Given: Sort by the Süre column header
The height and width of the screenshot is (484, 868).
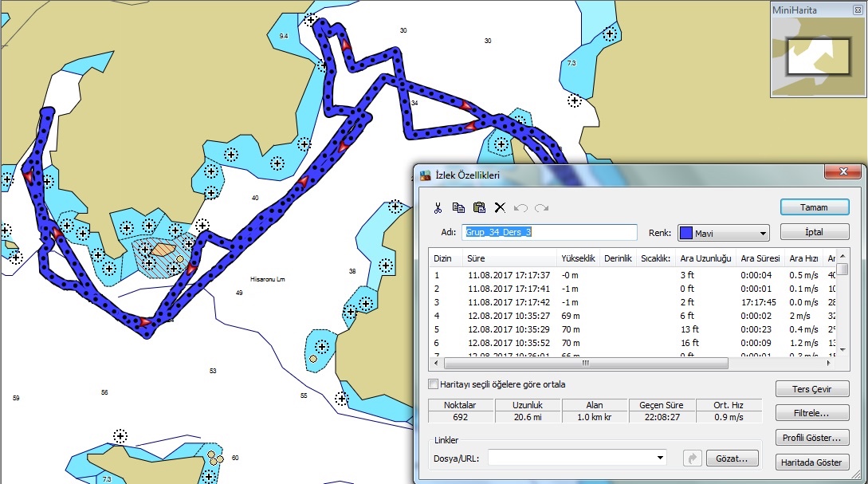Looking at the screenshot, I should pos(509,258).
